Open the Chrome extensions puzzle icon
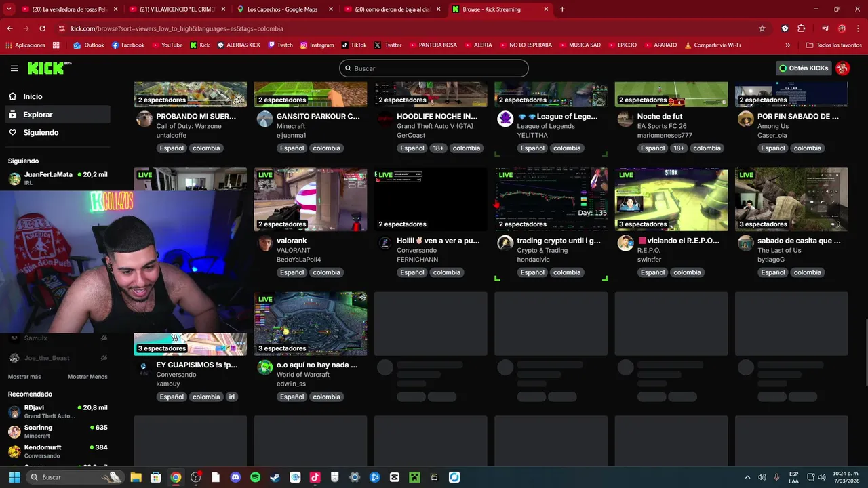Image resolution: width=868 pixels, height=488 pixels. tap(801, 28)
